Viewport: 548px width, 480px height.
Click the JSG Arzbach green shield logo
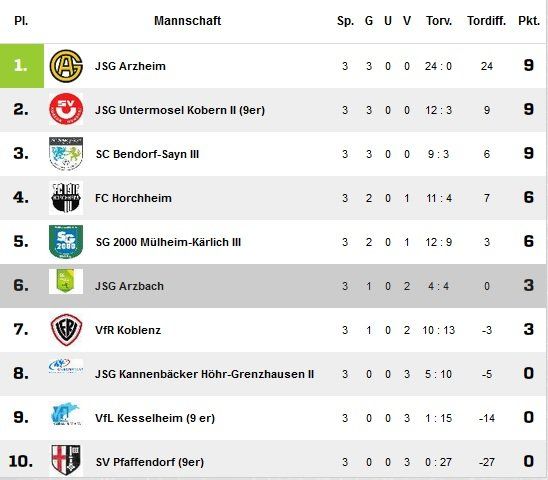coord(66,281)
